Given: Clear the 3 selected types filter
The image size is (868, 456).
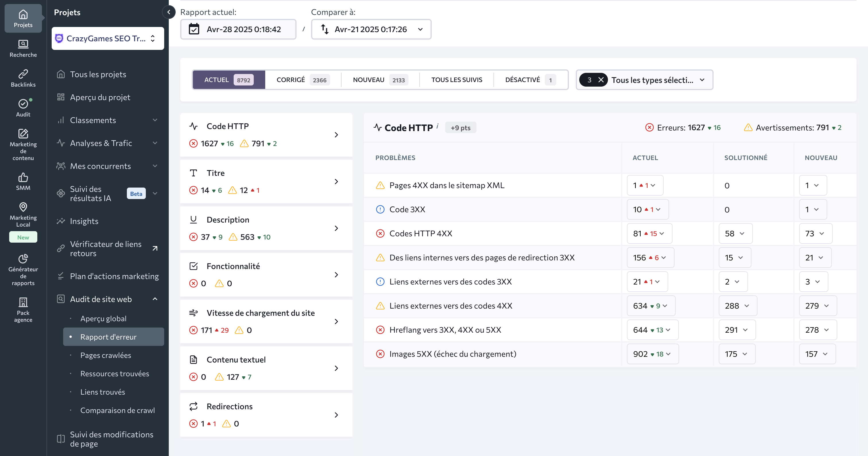Looking at the screenshot, I should coord(601,80).
